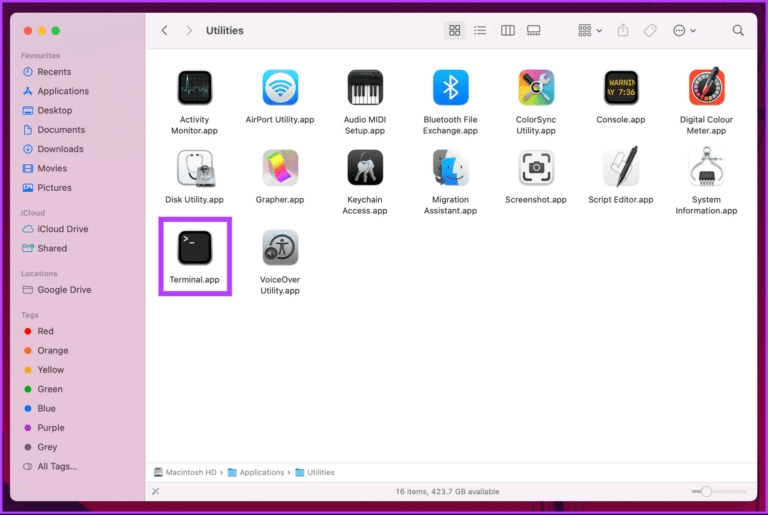Select Digital Colour Meter.app icon
The image size is (768, 515).
tap(706, 87)
